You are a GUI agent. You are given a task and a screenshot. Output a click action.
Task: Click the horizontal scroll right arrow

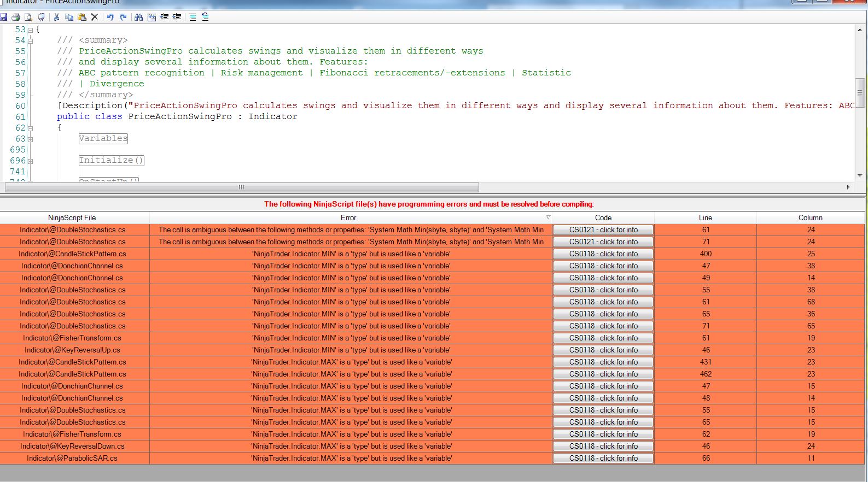(848, 187)
